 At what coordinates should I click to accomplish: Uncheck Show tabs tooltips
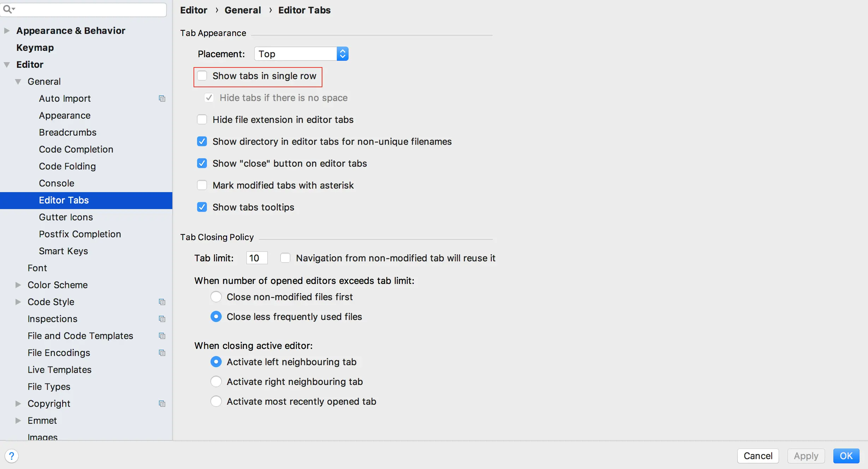coord(202,207)
